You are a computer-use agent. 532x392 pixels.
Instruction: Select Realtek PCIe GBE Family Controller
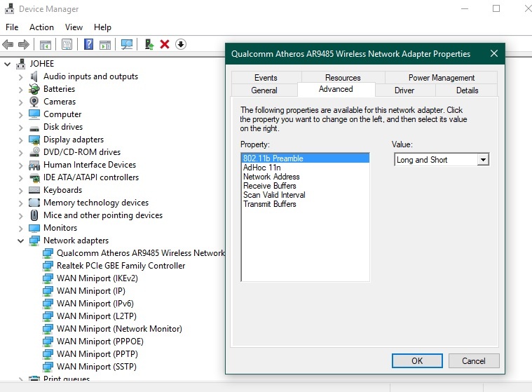(x=121, y=266)
